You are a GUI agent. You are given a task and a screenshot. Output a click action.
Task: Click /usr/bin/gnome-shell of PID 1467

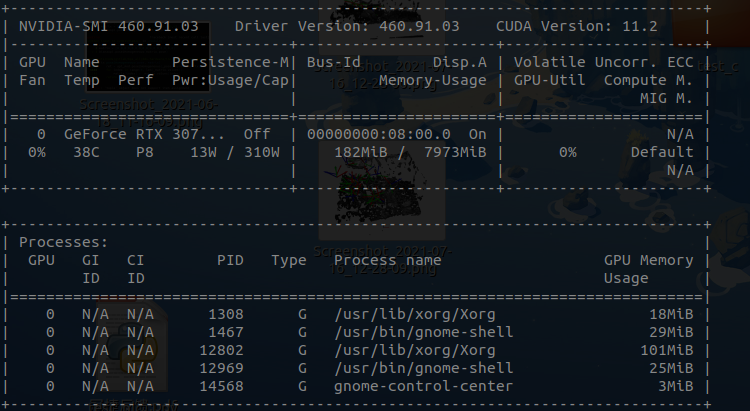coord(424,333)
